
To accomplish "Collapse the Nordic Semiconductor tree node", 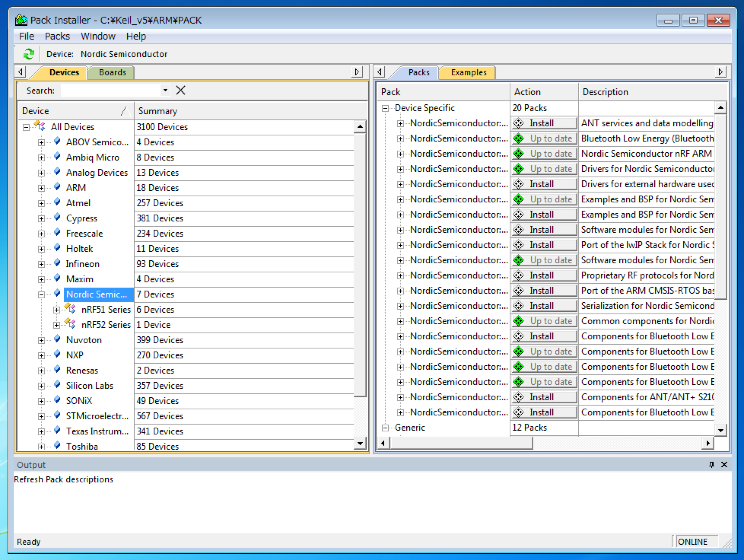I will click(x=41, y=294).
